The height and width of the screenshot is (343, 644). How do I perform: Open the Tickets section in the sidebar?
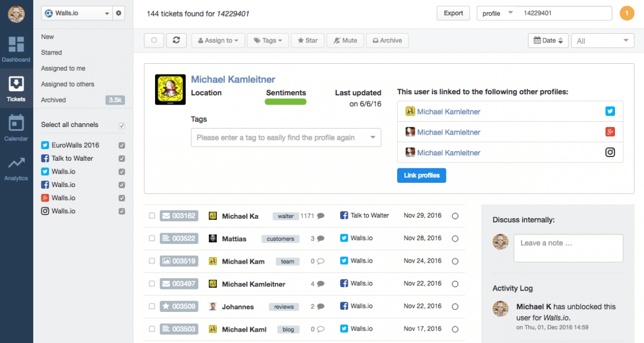point(16,89)
